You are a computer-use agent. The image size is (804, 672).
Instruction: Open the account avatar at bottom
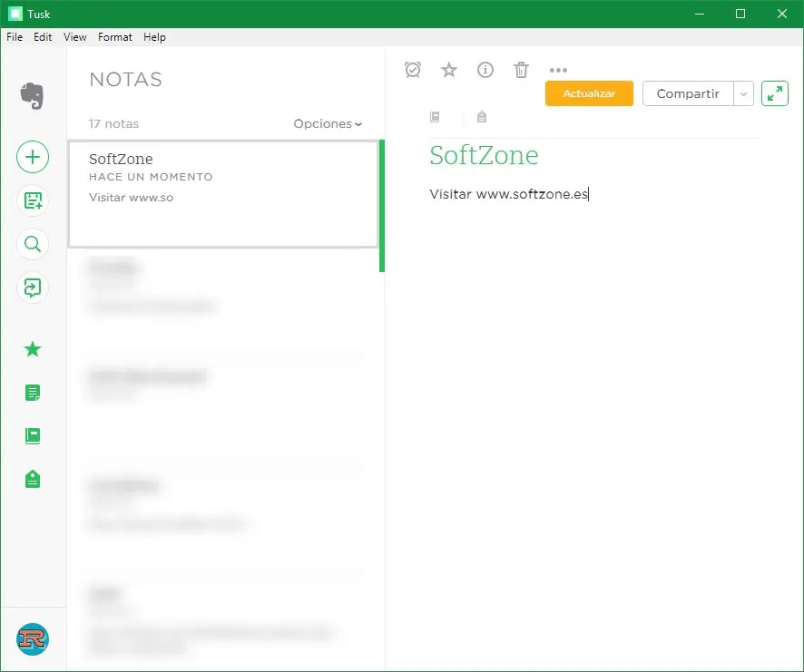(33, 639)
